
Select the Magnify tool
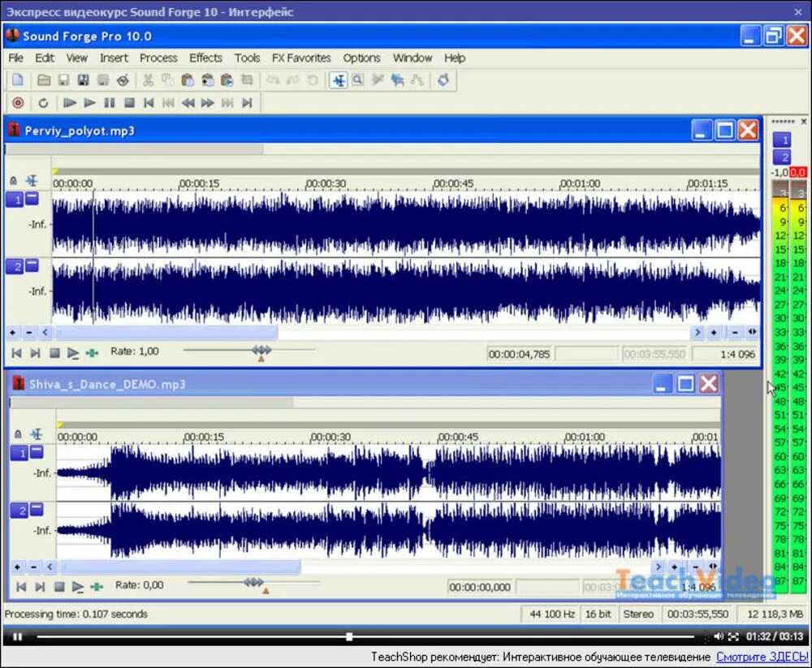coord(358,80)
